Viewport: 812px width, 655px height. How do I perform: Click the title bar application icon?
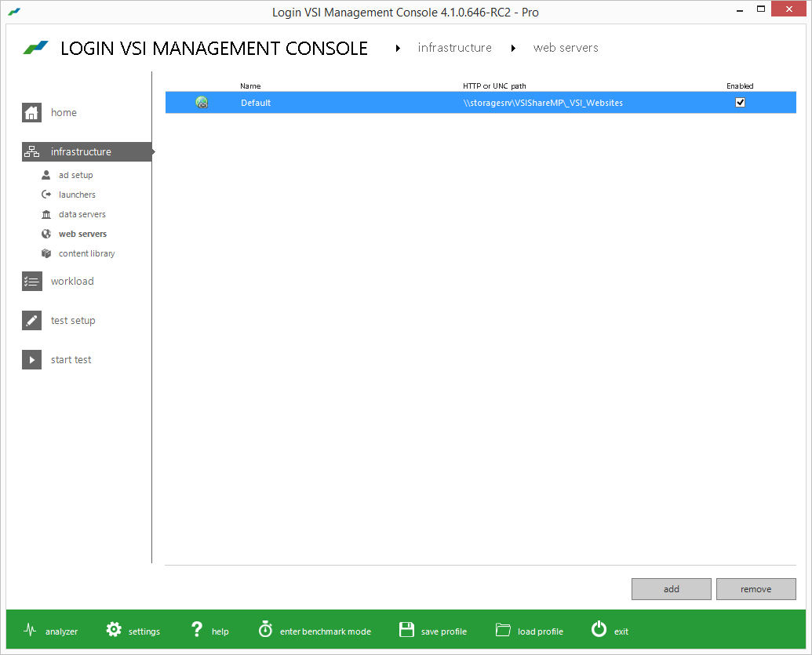coord(14,12)
